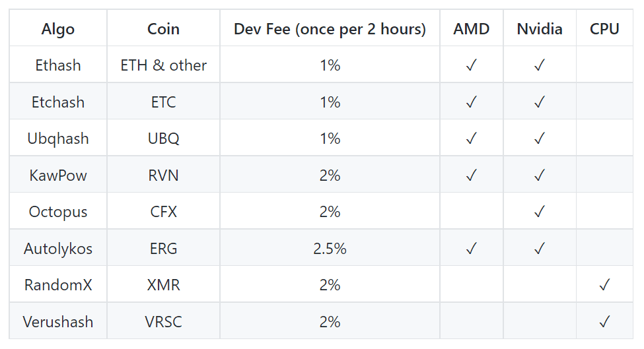Click the Ethash algorithm cell
The width and height of the screenshot is (644, 349).
tap(58, 65)
